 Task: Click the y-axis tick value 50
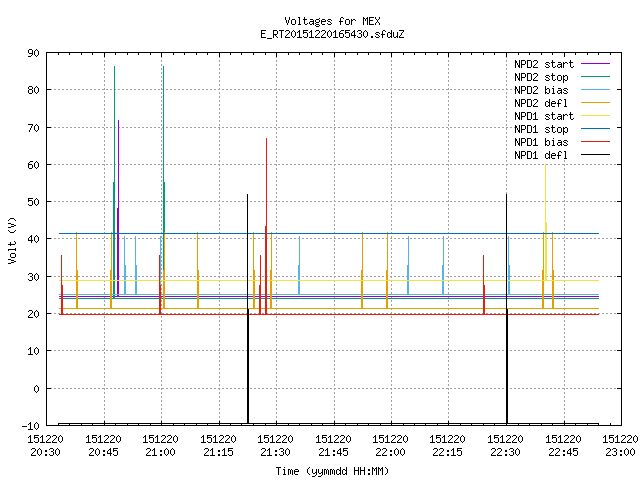click(x=34, y=202)
